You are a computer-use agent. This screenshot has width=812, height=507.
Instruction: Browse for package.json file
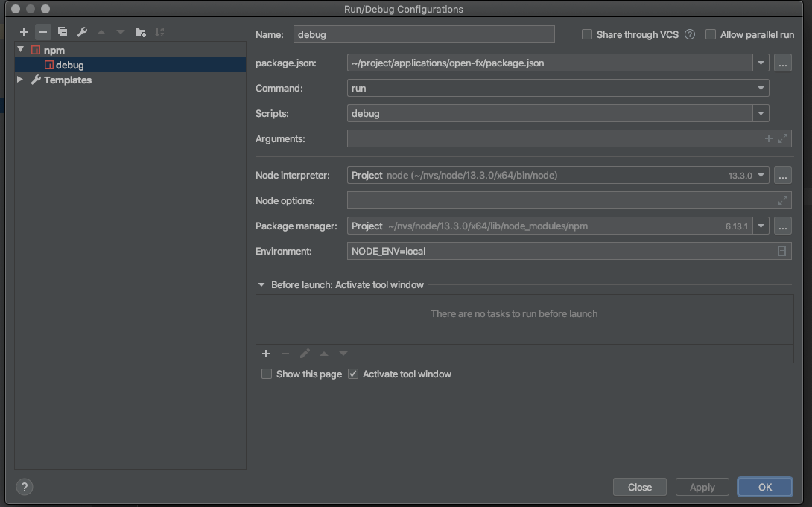click(x=782, y=63)
